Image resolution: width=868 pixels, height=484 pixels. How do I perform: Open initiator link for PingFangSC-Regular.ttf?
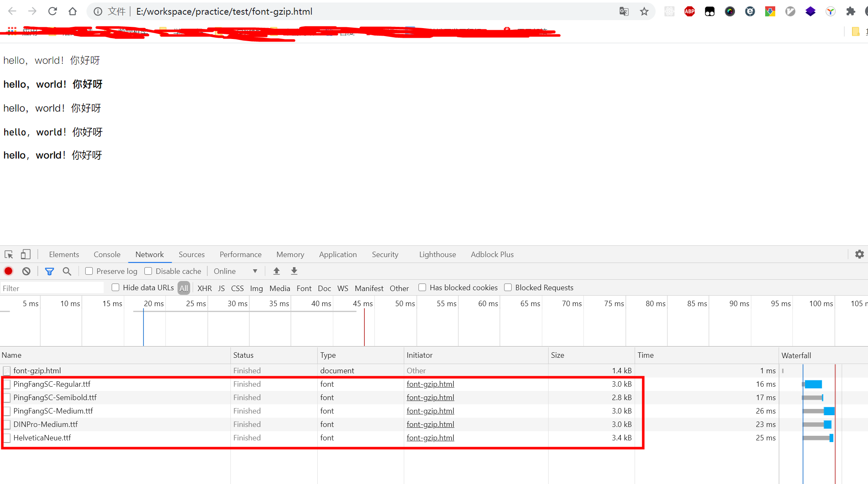pos(430,384)
